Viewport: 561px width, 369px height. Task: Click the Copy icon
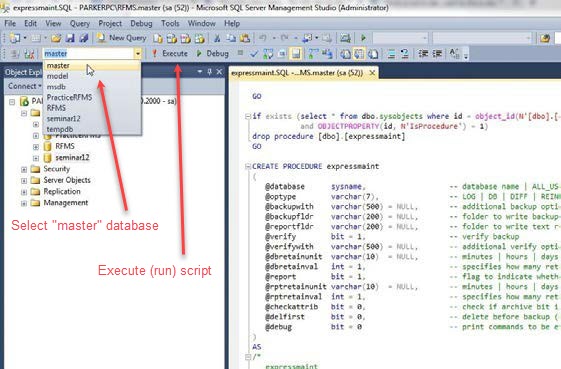tap(231, 38)
